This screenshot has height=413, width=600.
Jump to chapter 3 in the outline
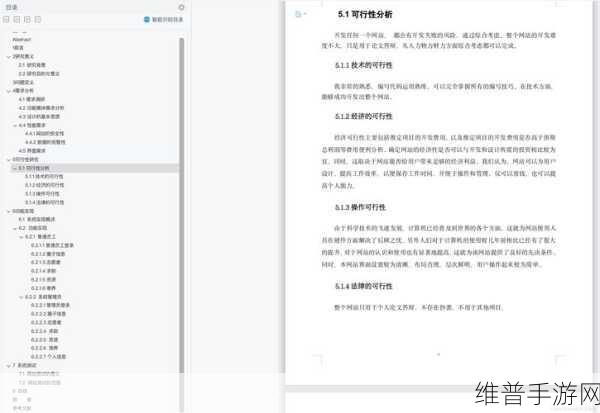point(23,82)
